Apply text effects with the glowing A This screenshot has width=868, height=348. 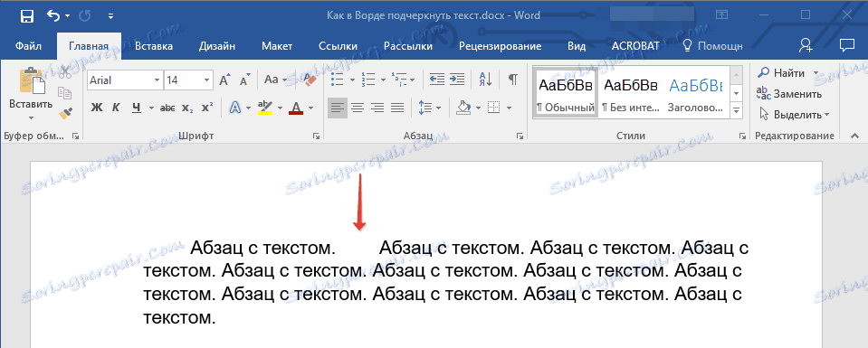point(235,108)
